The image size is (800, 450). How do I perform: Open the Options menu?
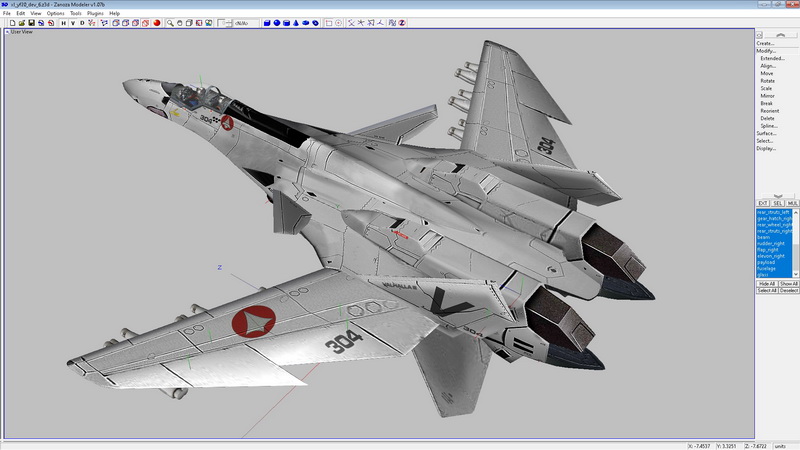tap(56, 13)
